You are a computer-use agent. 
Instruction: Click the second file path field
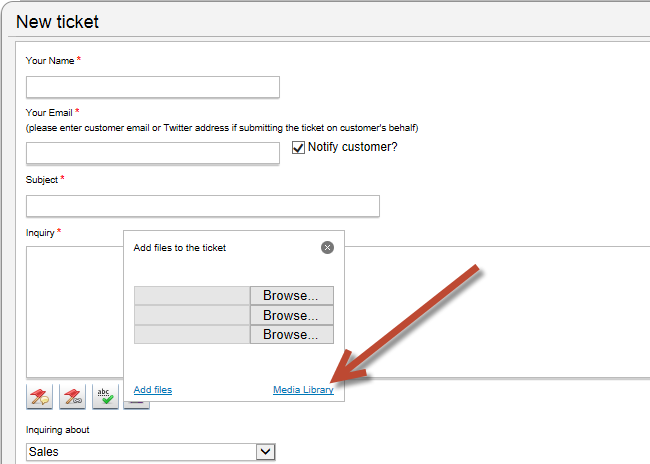191,315
